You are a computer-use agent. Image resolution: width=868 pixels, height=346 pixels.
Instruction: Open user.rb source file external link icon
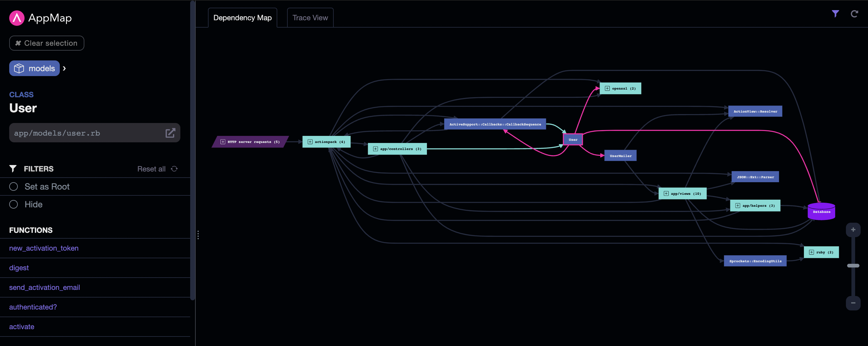[x=170, y=133]
